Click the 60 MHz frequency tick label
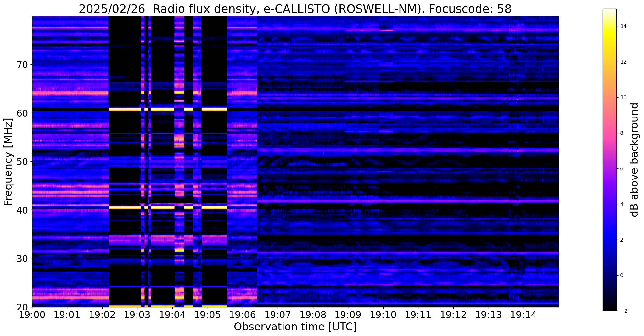The image size is (644, 336). pyautogui.click(x=22, y=113)
